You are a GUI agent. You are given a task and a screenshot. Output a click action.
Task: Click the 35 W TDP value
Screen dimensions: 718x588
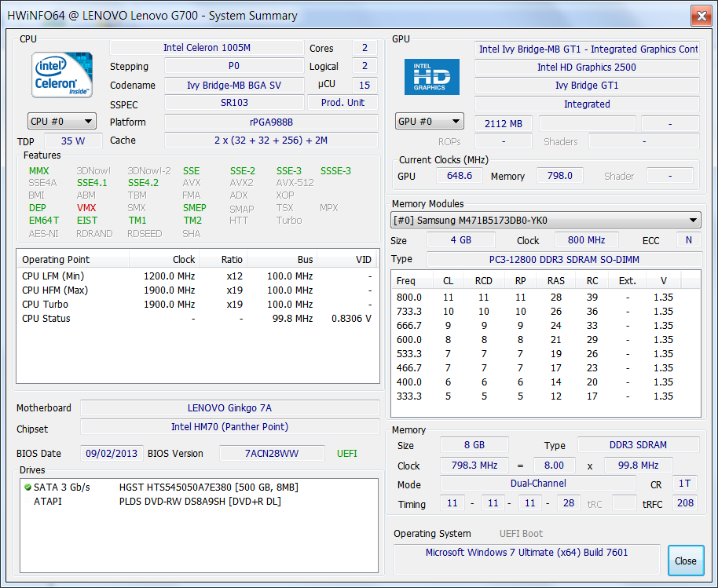tap(73, 141)
